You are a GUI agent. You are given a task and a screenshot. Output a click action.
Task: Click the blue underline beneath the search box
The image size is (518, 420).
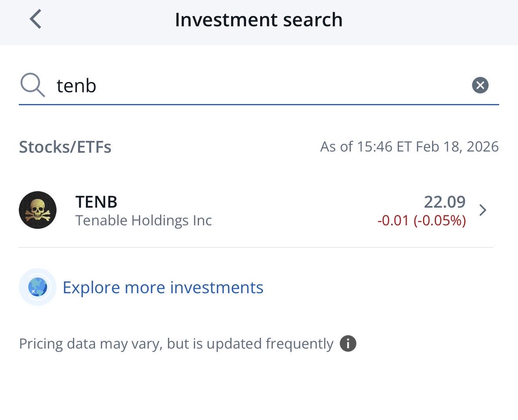(259, 104)
